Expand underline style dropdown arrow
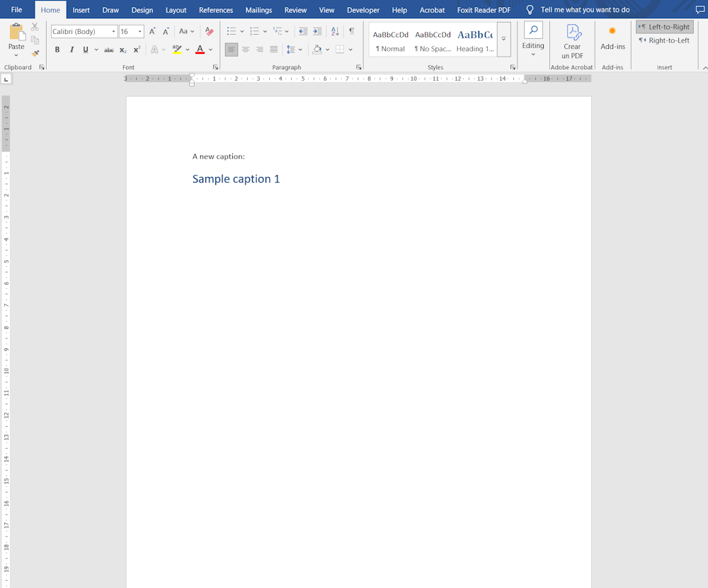Screen dimensions: 708x588 click(x=96, y=50)
